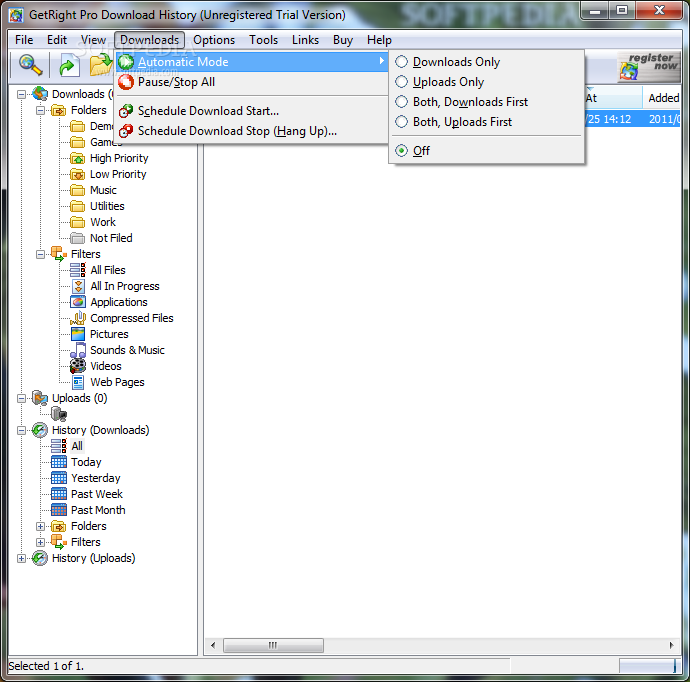Viewport: 690px width, 682px height.
Task: Click the History (Uploads) clock icon
Action: point(40,558)
